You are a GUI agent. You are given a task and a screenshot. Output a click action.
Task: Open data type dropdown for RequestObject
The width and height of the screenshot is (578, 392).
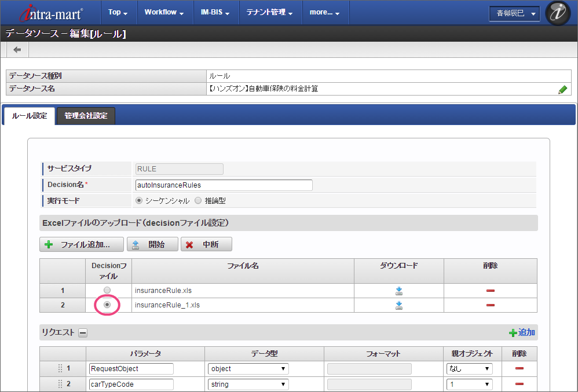248,369
